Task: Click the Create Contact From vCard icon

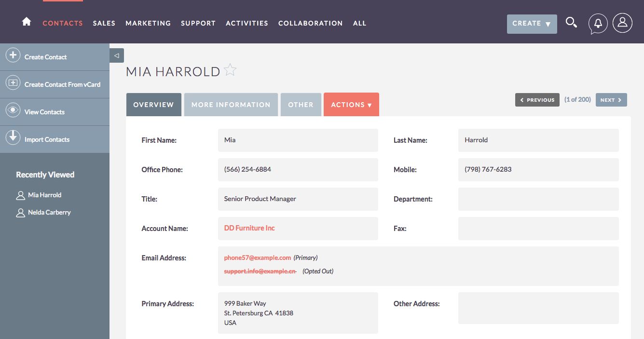Action: pos(13,83)
